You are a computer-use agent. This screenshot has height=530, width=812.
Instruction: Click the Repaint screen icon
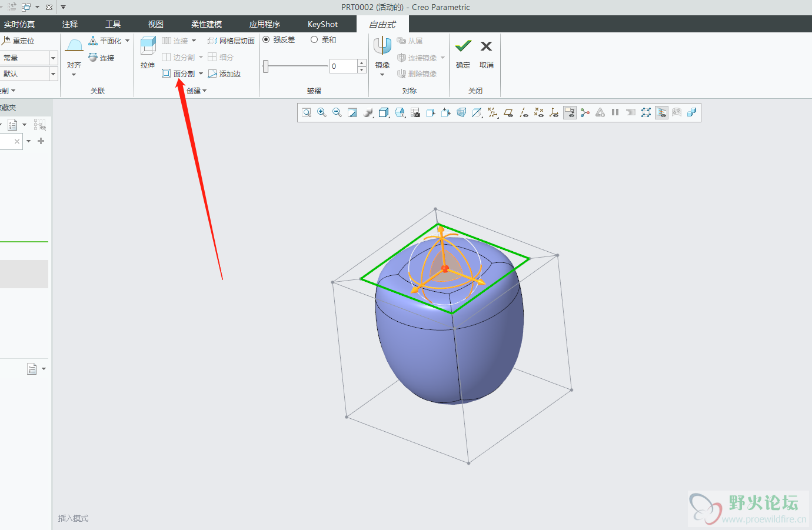tap(352, 112)
